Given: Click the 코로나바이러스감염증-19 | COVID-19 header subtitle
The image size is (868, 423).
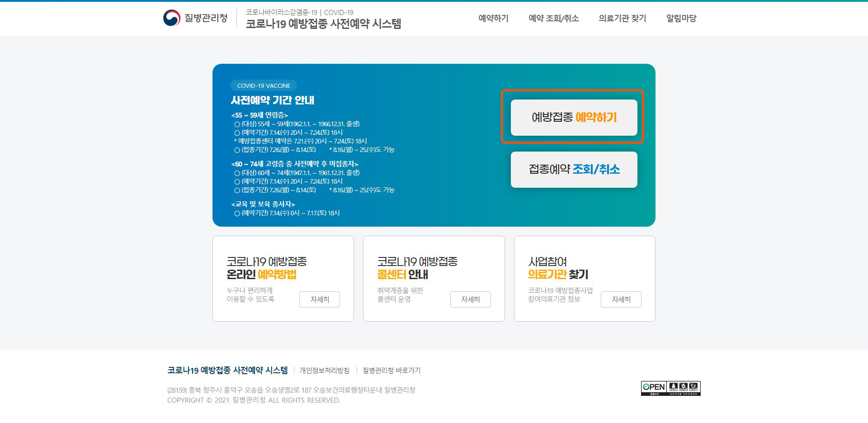Looking at the screenshot, I should click(300, 12).
